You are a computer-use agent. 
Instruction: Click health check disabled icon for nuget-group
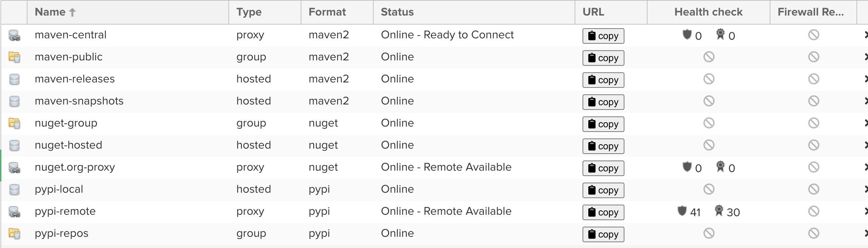point(709,123)
